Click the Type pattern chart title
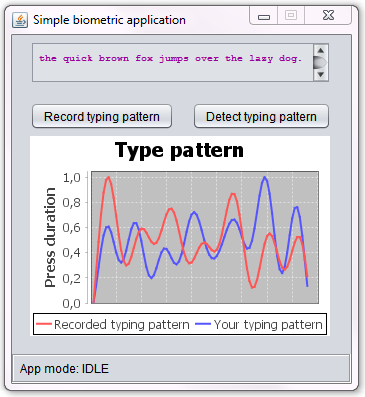 coord(179,150)
